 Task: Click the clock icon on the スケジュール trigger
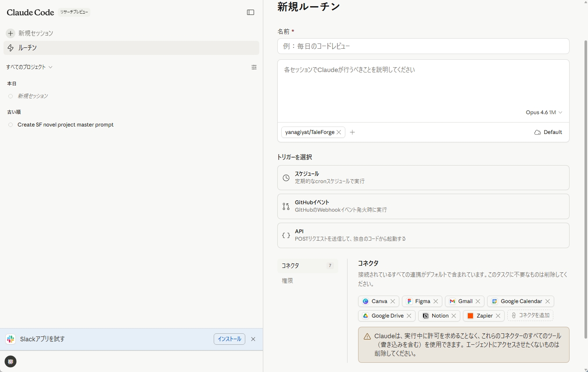point(286,177)
